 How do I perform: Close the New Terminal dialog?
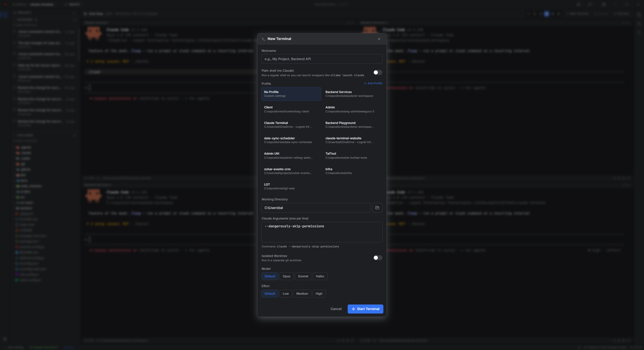(379, 39)
